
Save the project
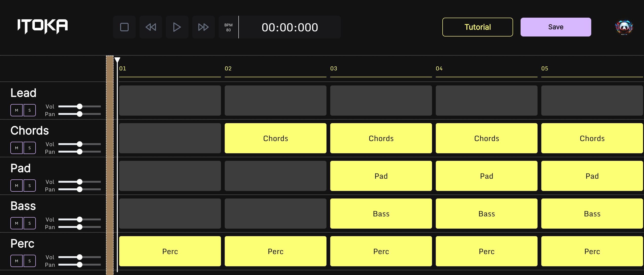tap(555, 27)
